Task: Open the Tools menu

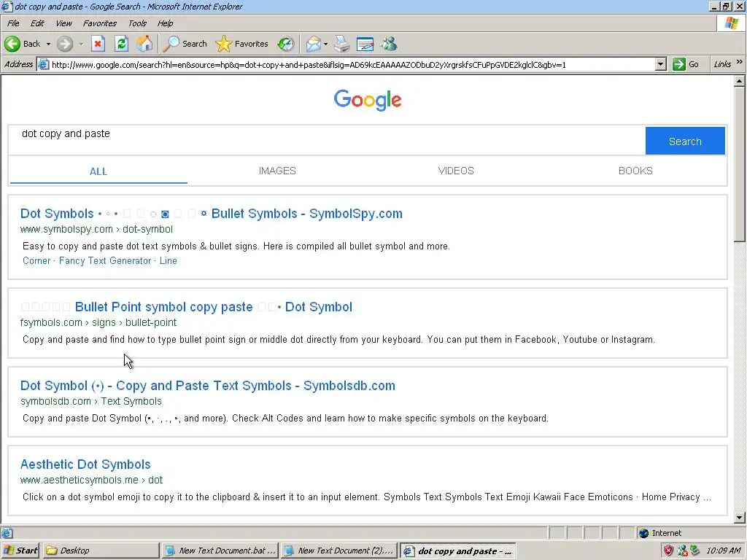Action: (x=137, y=23)
